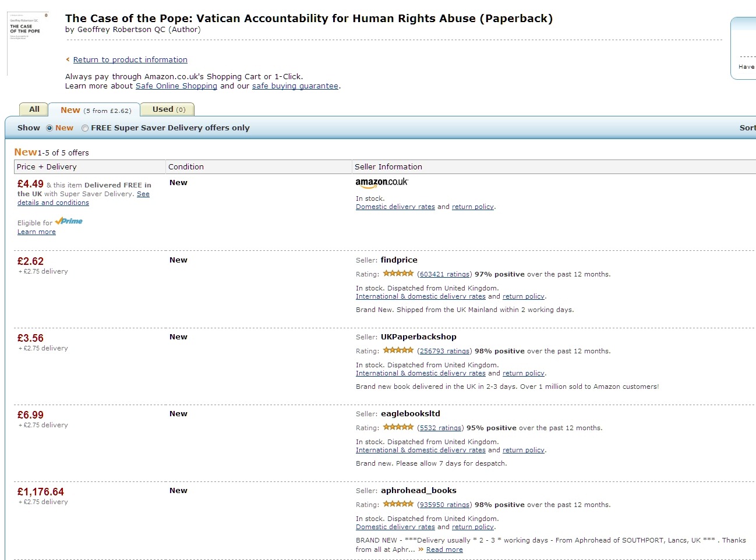Open findprice's 603421 ratings link
This screenshot has height=560, width=756.
(x=444, y=274)
